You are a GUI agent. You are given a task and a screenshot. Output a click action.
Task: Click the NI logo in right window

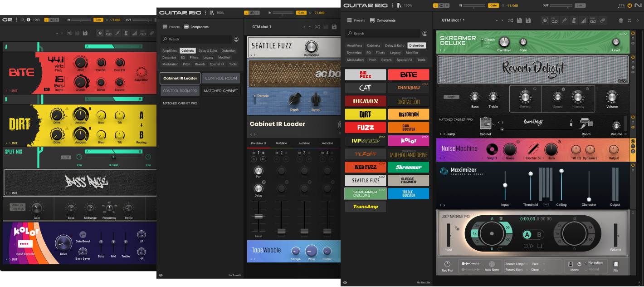[x=638, y=5]
